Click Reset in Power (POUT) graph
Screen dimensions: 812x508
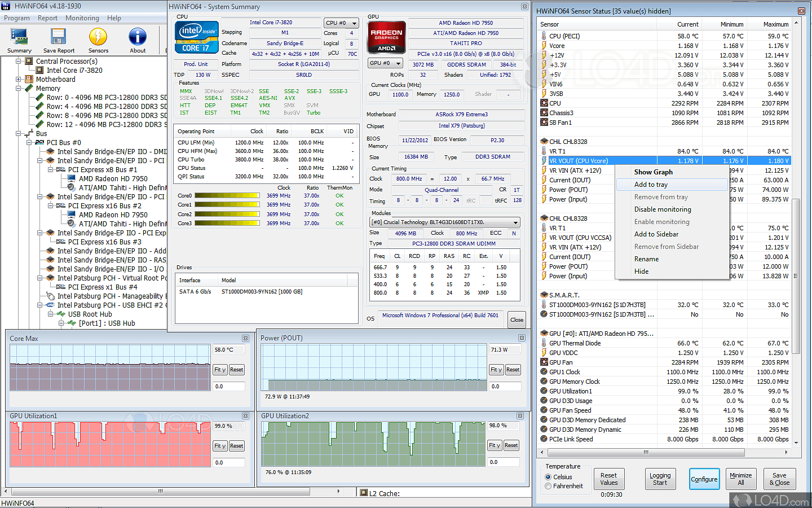pyautogui.click(x=513, y=370)
